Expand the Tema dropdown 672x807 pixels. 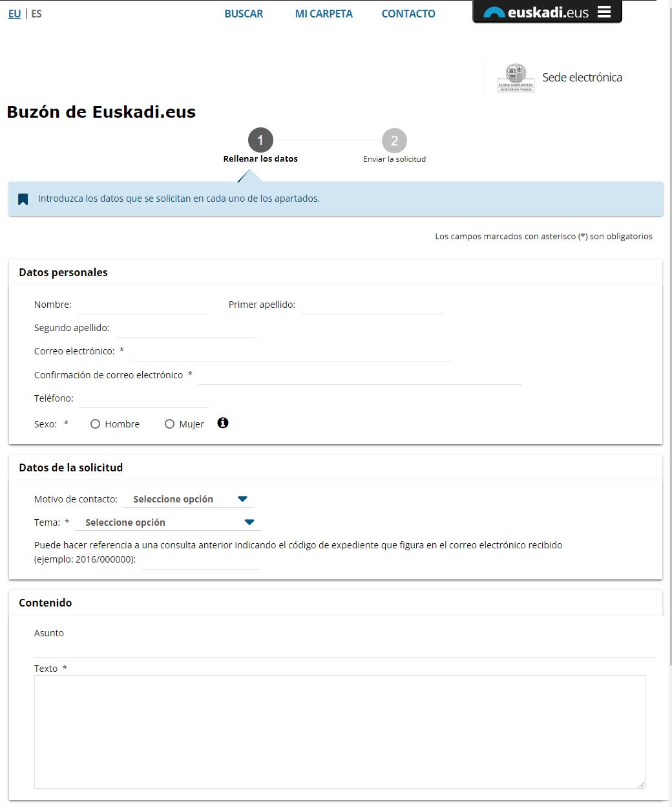coord(169,522)
